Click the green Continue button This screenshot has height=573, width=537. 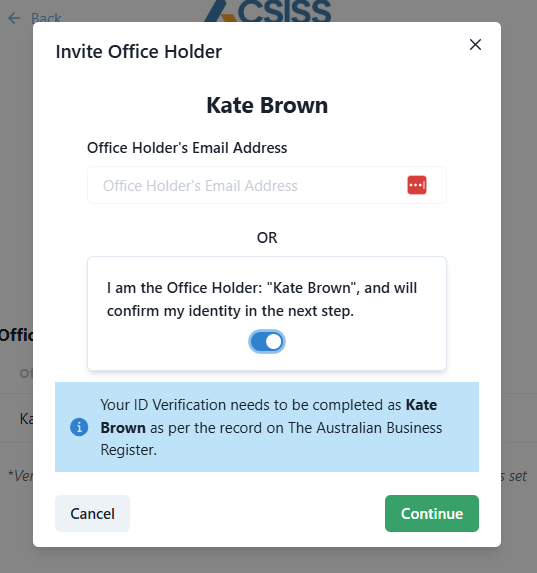(x=432, y=513)
